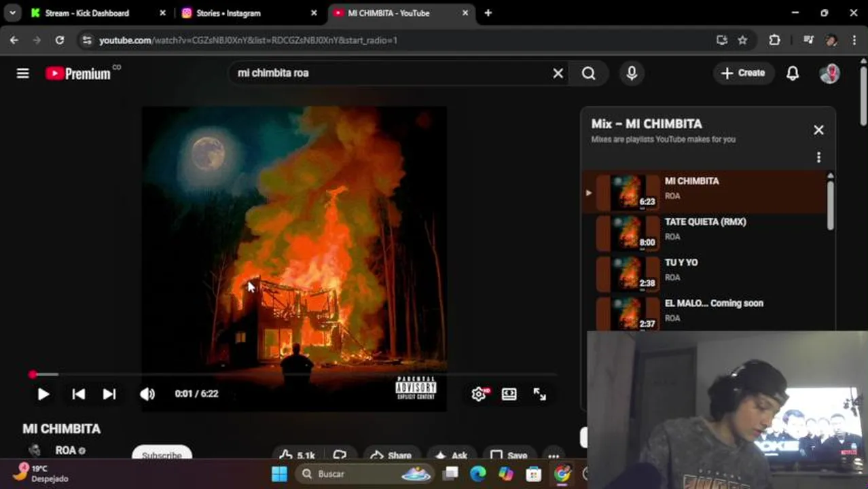Install app icon in address bar
Screen dimensions: 868x489
tap(722, 40)
